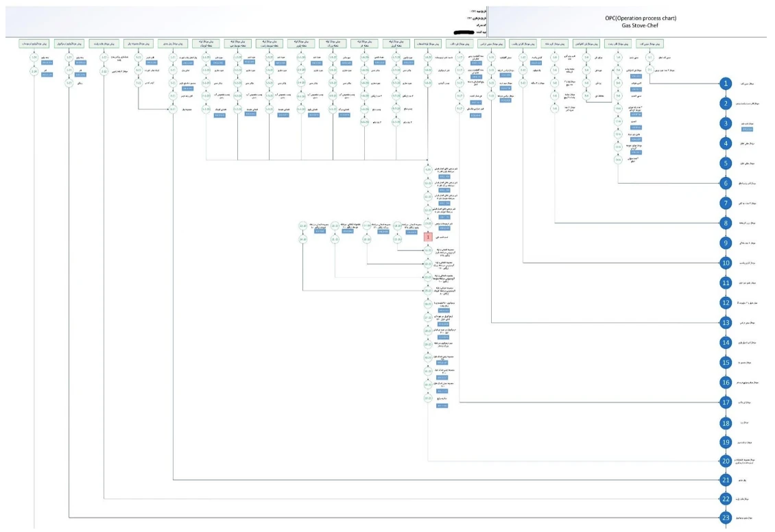Viewport: 775px width, 532px height.
Task: Click the blue node numbered 2
Action: pos(726,104)
